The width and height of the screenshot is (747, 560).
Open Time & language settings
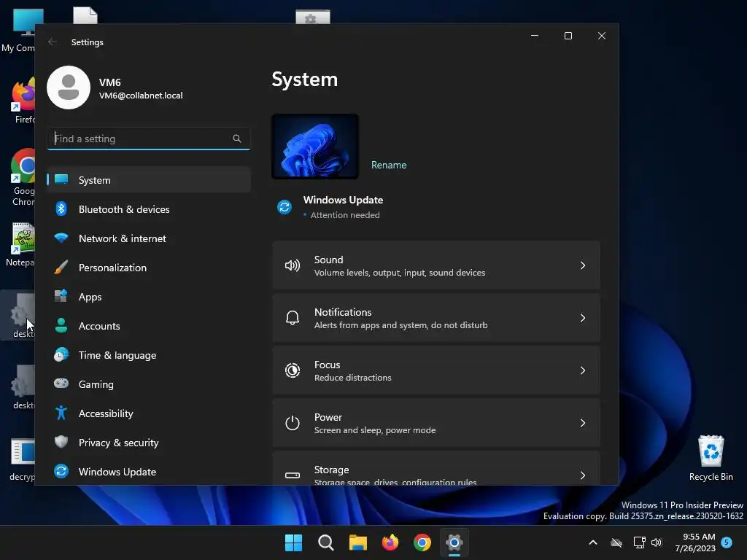coord(149,355)
